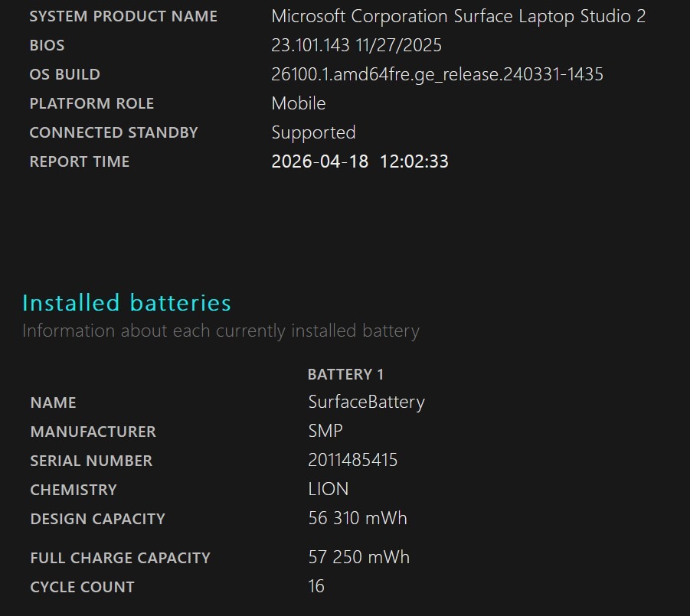Click the Connected Standby Supported value
690x616 pixels.
[313, 132]
